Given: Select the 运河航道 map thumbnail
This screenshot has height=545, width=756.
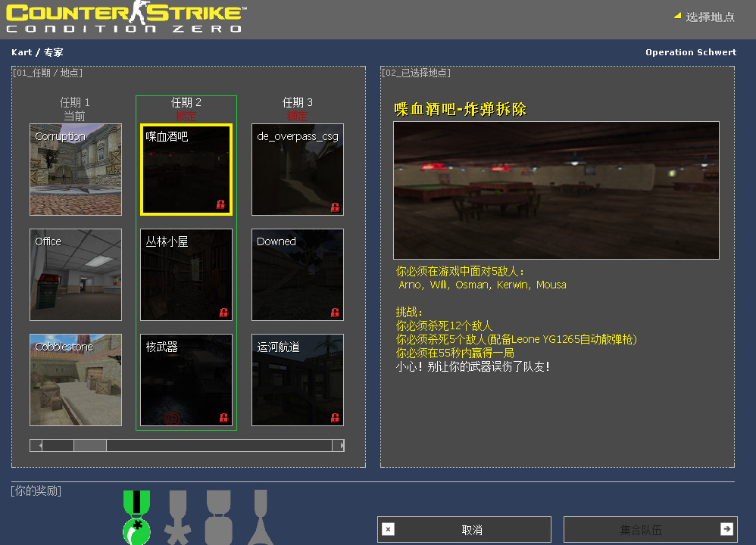Looking at the screenshot, I should pyautogui.click(x=298, y=380).
